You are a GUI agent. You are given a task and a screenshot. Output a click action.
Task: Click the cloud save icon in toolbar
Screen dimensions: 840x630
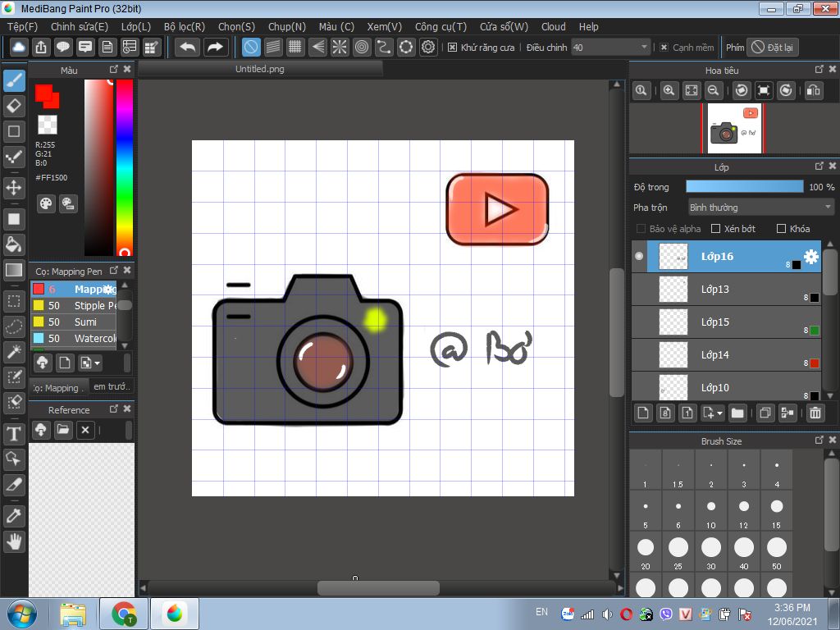19,47
